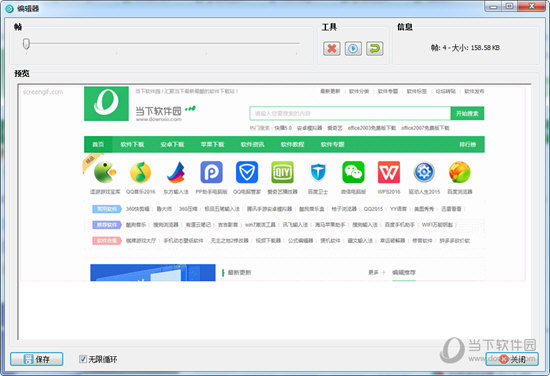Image resolution: width=550 pixels, height=376 pixels.
Task: Select the 首页 tab in preview
Action: 98,144
